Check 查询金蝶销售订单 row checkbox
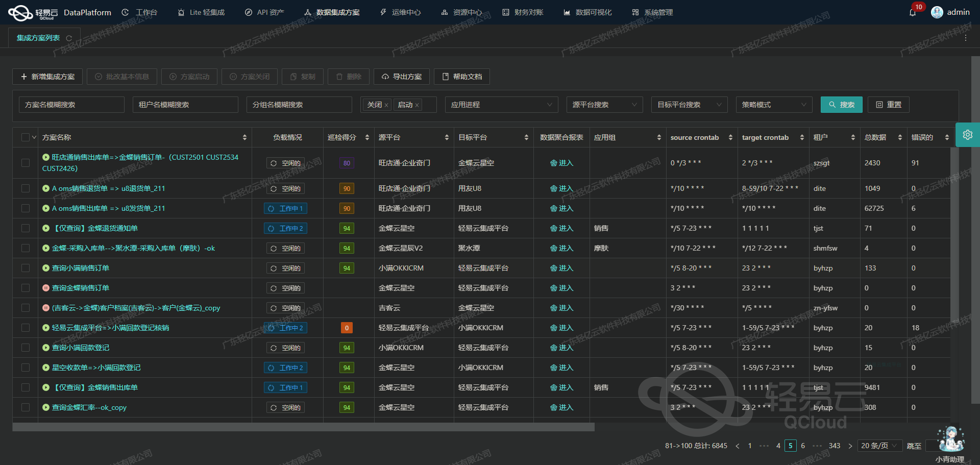980x465 pixels. click(x=26, y=288)
